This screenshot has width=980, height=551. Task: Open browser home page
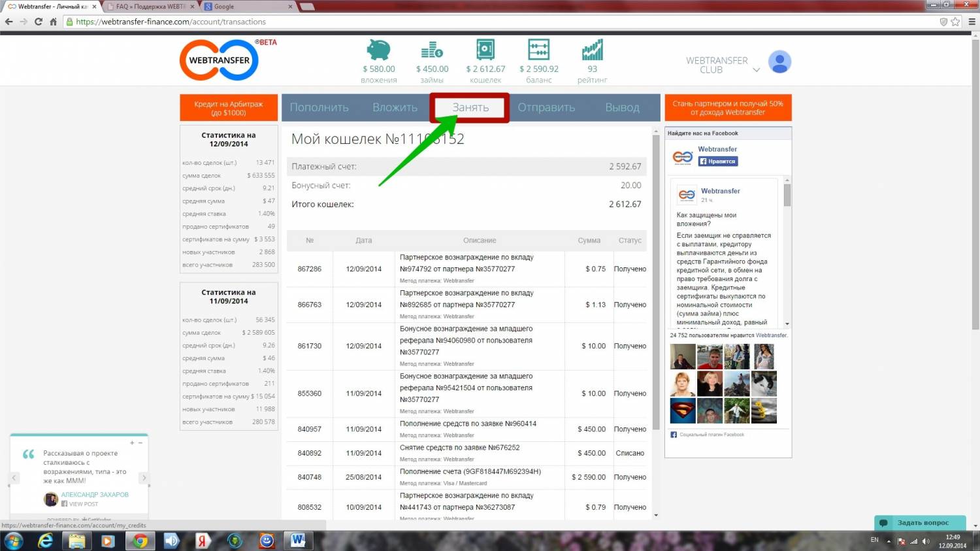54,22
